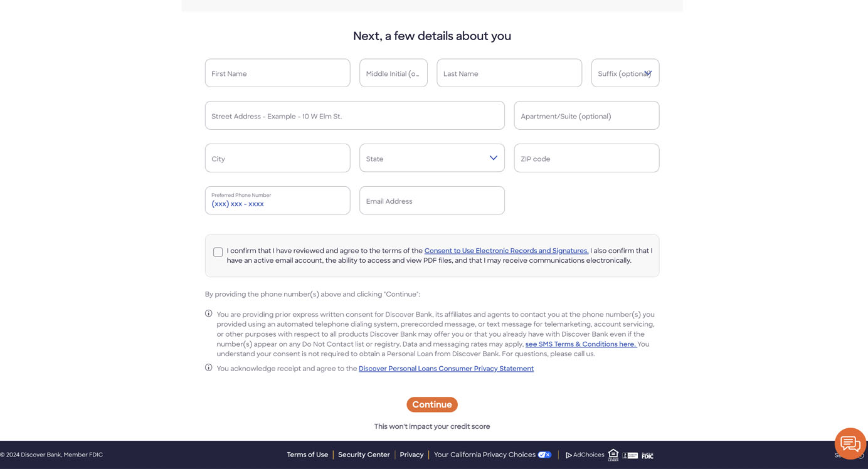Click the info icon beside the privacy statement acknowledgment
868x469 pixels.
[x=208, y=367]
